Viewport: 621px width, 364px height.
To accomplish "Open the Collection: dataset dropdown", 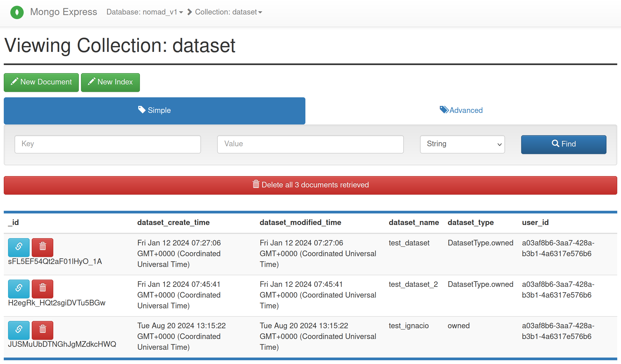I will (x=228, y=12).
